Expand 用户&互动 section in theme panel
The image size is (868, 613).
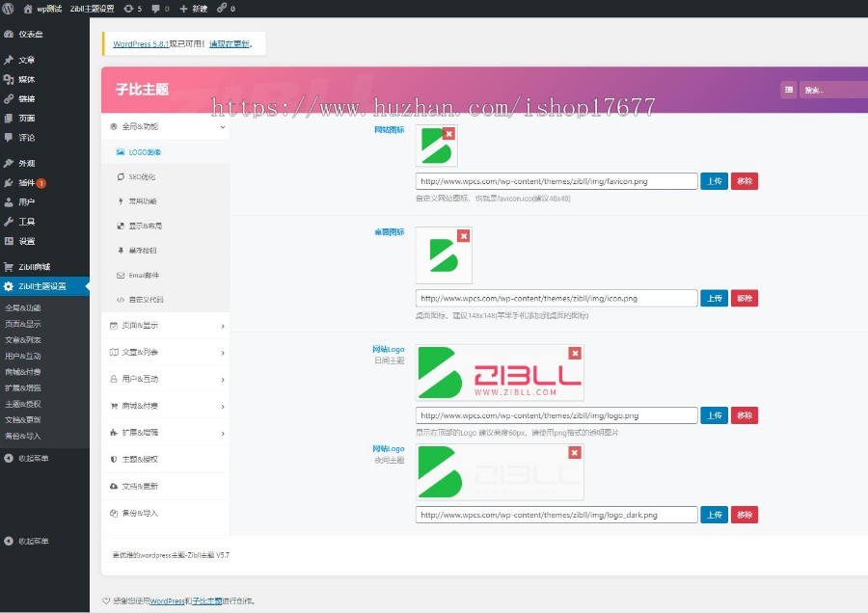[x=166, y=379]
